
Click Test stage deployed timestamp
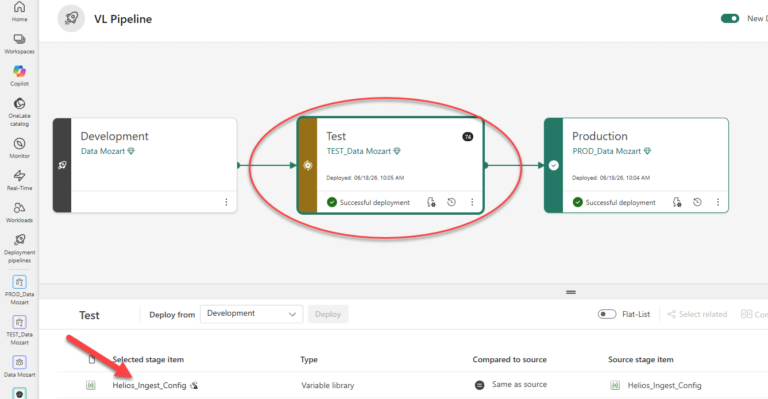(x=365, y=178)
